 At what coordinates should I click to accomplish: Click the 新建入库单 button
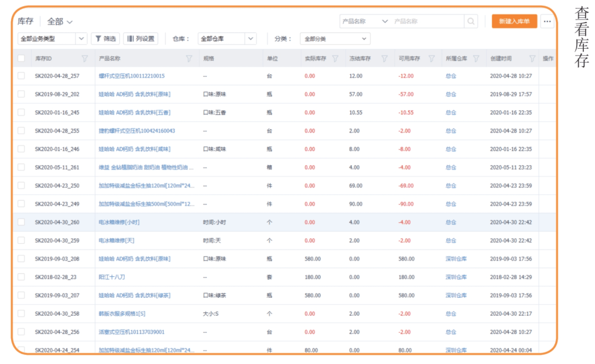pos(514,21)
